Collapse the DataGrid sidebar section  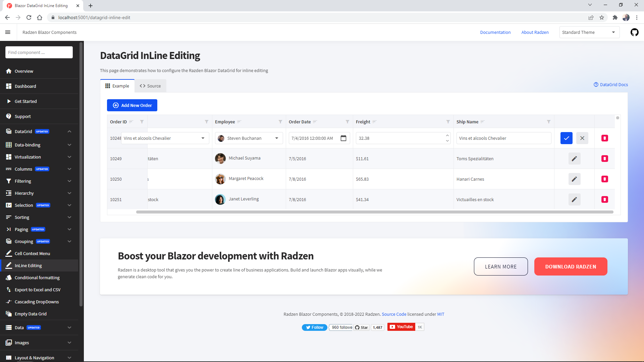(69, 131)
